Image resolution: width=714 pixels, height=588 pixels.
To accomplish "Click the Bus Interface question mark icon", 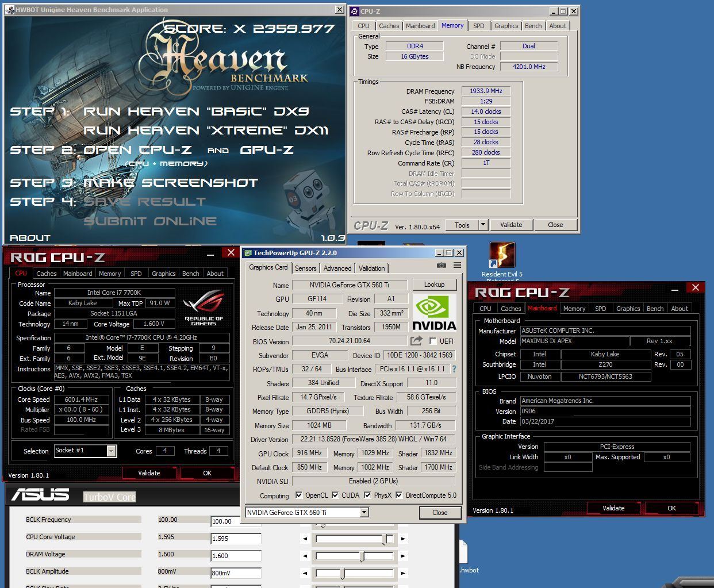I will (454, 369).
